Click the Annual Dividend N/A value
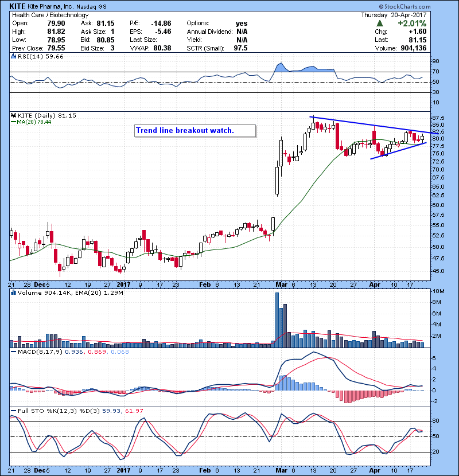459x476 pixels. [242, 32]
